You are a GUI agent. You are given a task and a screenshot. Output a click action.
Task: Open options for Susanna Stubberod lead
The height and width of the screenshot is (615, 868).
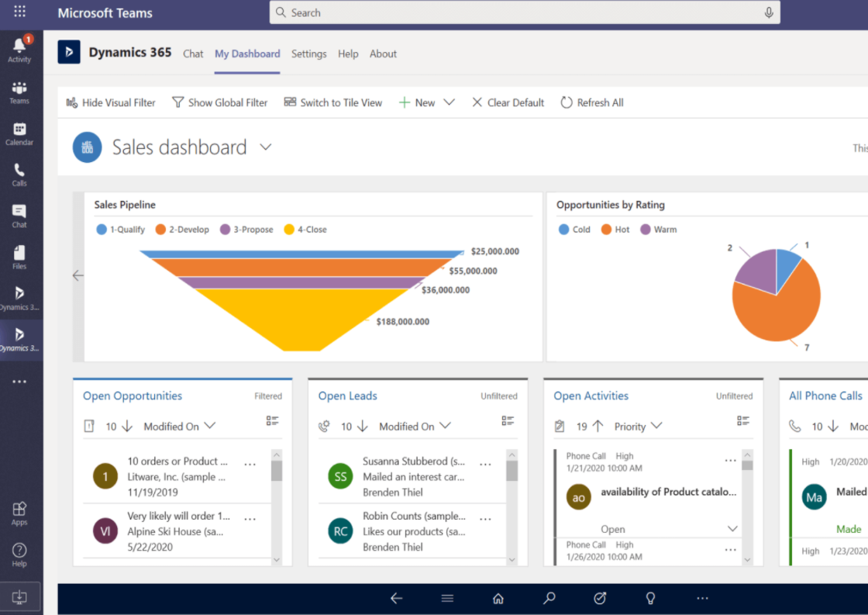click(485, 465)
